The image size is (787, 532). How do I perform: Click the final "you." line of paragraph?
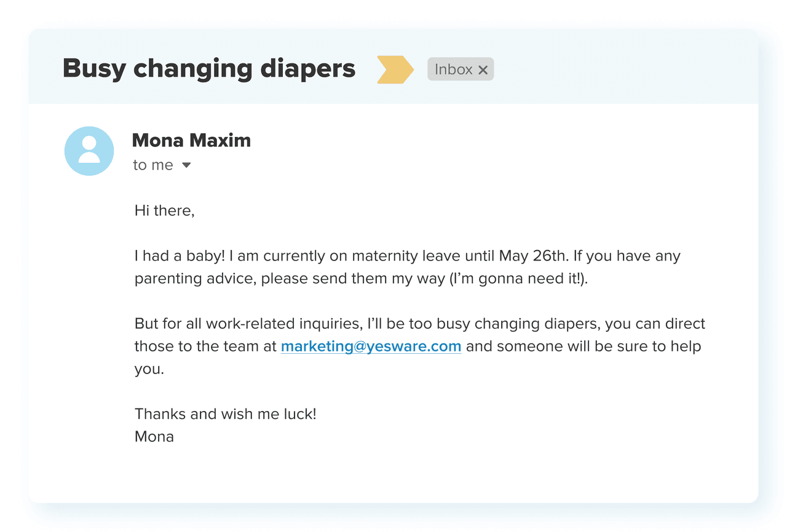149,369
